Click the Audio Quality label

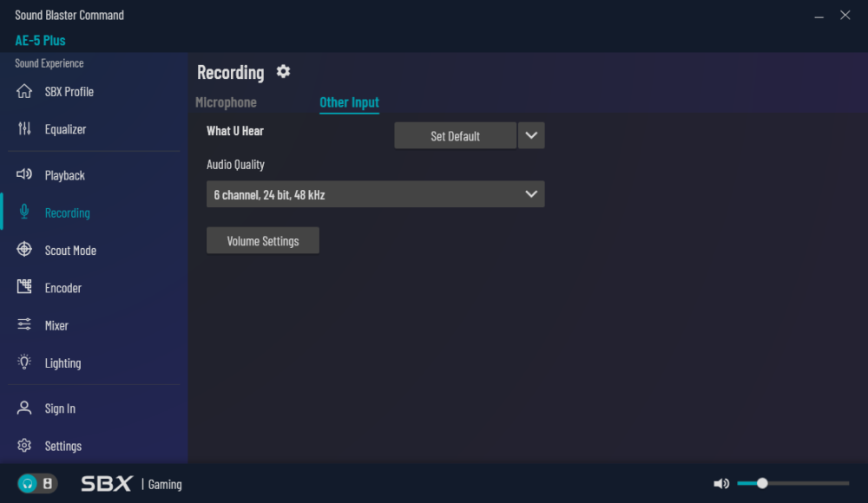click(235, 165)
